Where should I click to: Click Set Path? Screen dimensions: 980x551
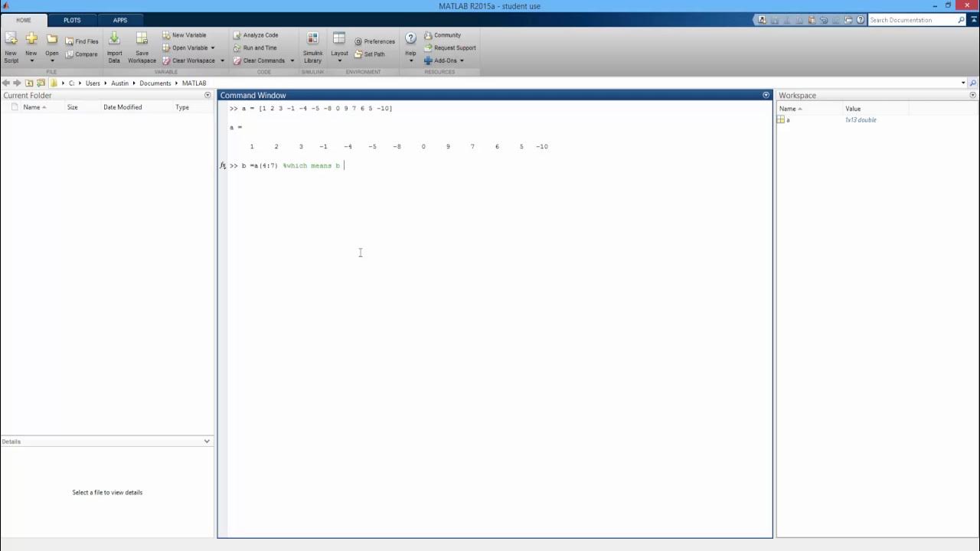370,54
